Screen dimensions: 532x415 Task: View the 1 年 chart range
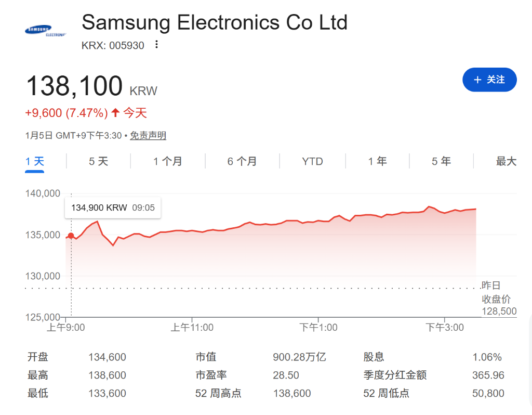tap(378, 161)
